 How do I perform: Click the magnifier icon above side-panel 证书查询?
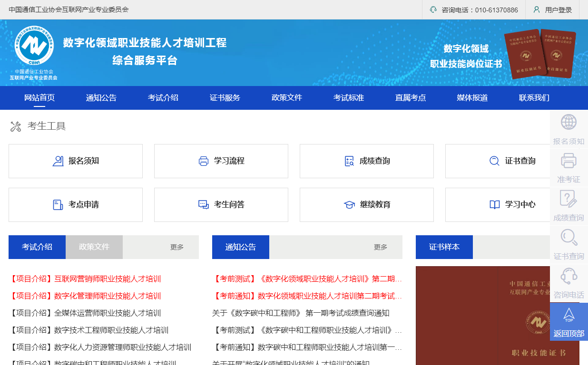pyautogui.click(x=568, y=237)
